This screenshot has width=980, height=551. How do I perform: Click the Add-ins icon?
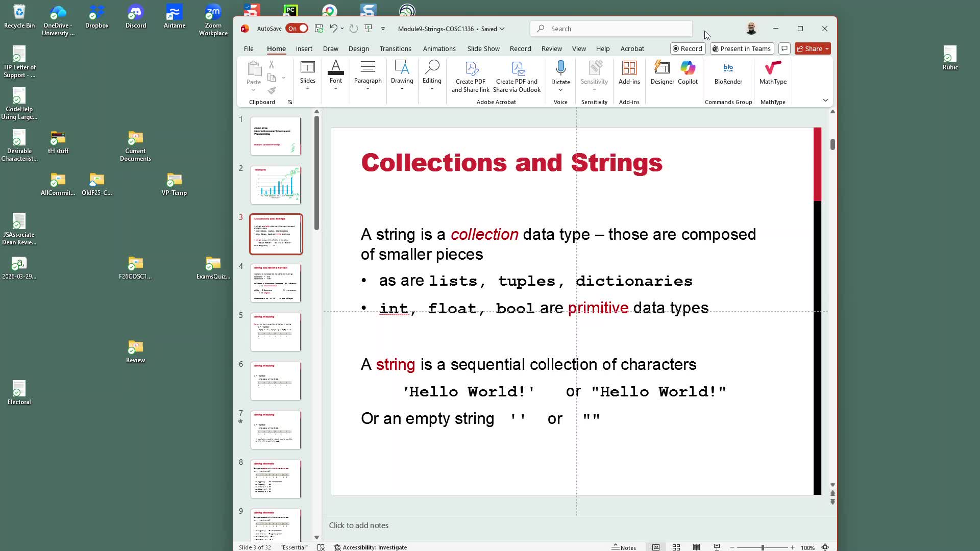pyautogui.click(x=629, y=68)
